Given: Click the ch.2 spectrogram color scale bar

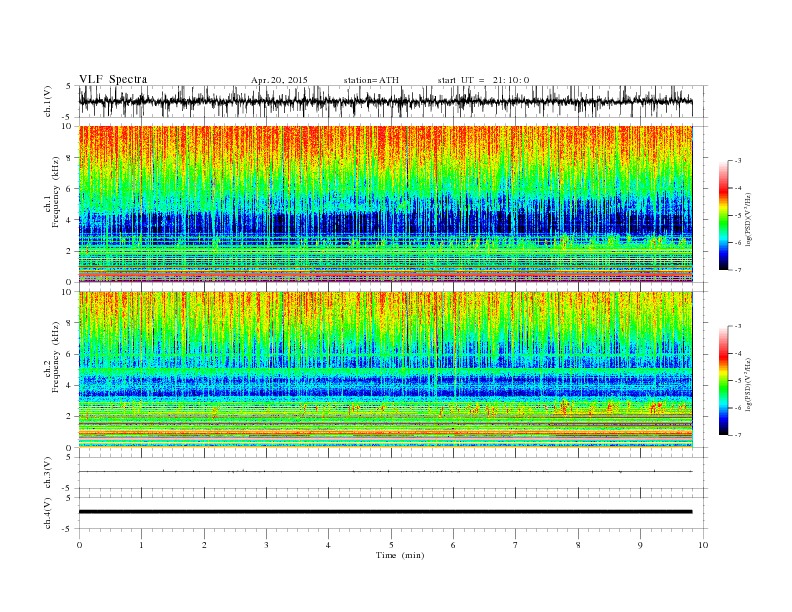Looking at the screenshot, I should click(x=724, y=381).
